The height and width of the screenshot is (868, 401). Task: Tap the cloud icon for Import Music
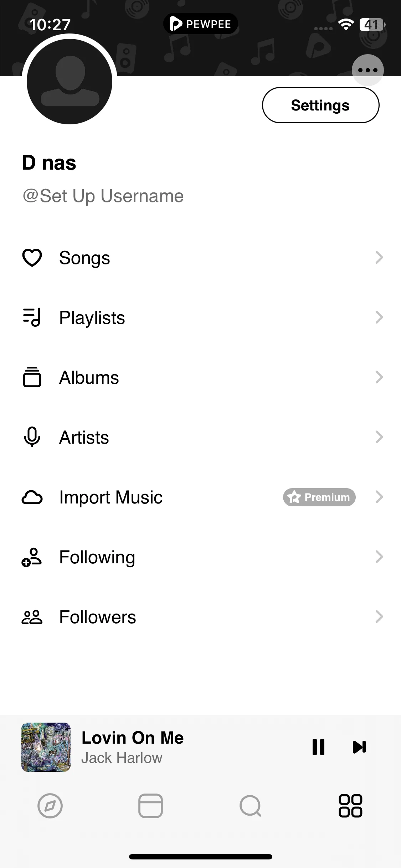pos(32,497)
